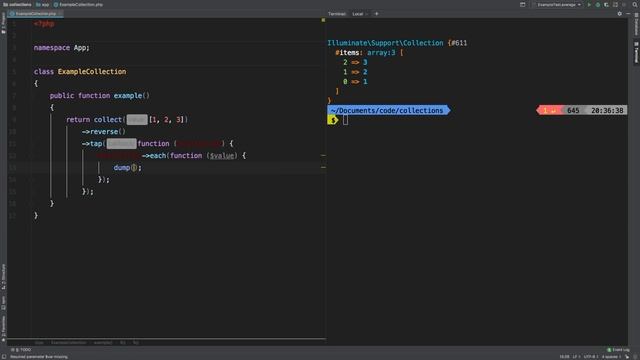
Task: Open the indent spaces selector in status bar
Action: 611,357
